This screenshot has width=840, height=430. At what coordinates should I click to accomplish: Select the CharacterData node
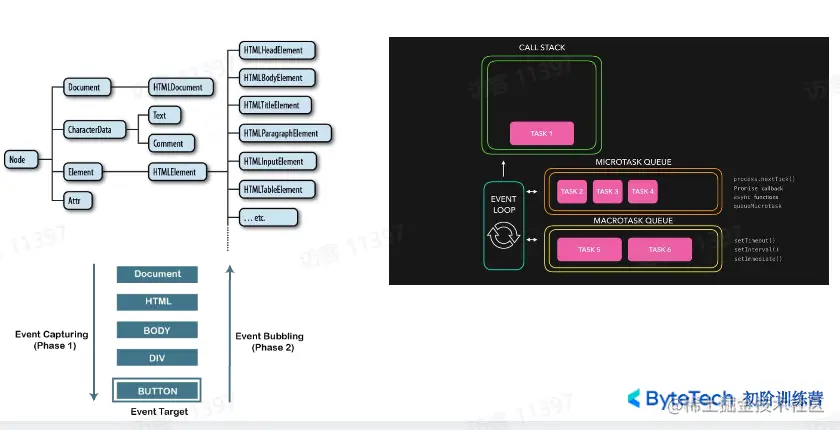coord(95,130)
